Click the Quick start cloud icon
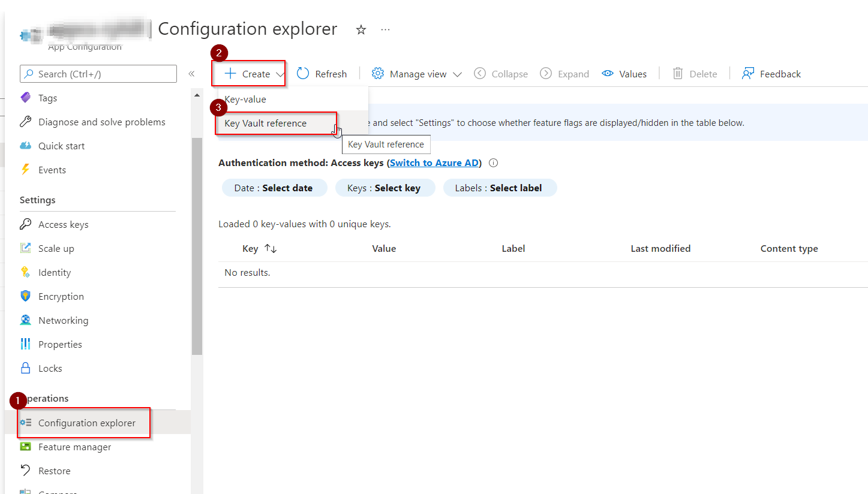Viewport: 868px width, 494px height. 25,146
